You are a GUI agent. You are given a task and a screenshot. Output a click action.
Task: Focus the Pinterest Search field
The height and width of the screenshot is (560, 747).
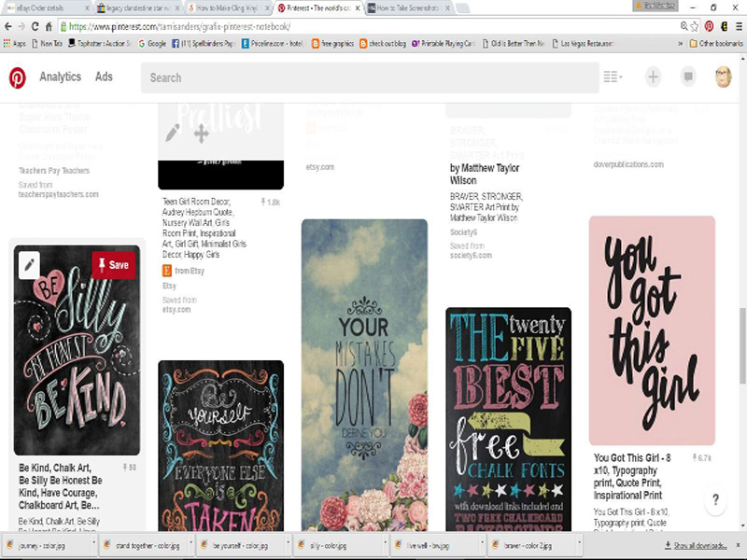pyautogui.click(x=370, y=77)
